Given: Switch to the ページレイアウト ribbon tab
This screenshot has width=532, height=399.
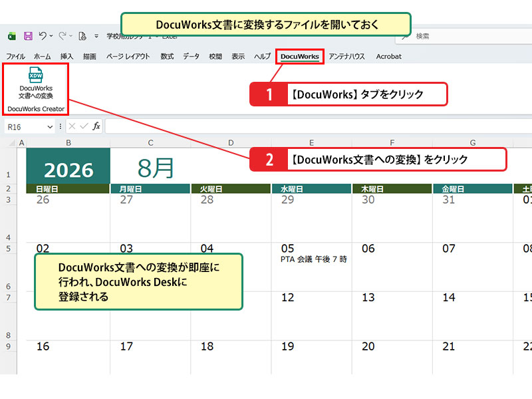Looking at the screenshot, I should 128,57.
